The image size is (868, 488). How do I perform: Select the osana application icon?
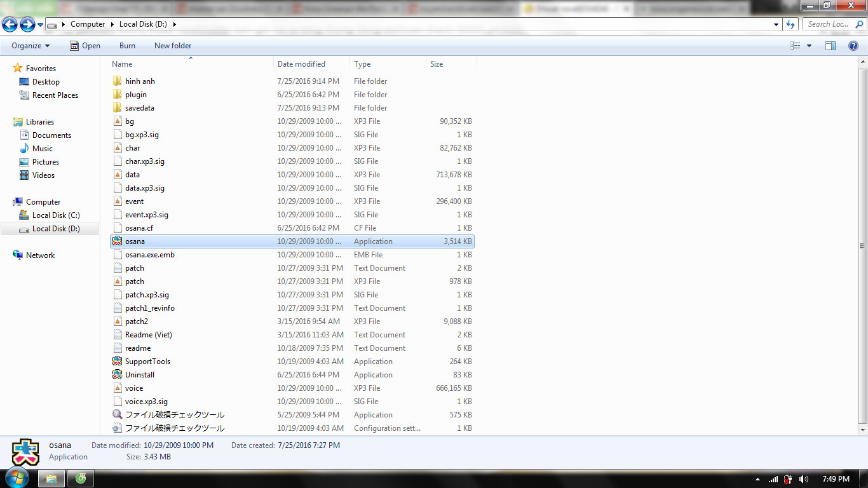[117, 241]
